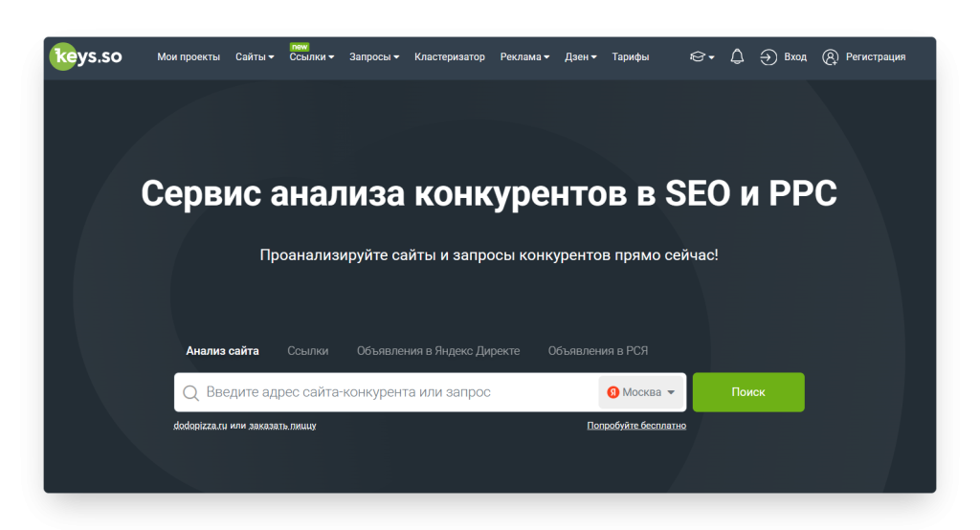Click the login arrow icon
Viewport: 980px width, 530px height.
768,57
